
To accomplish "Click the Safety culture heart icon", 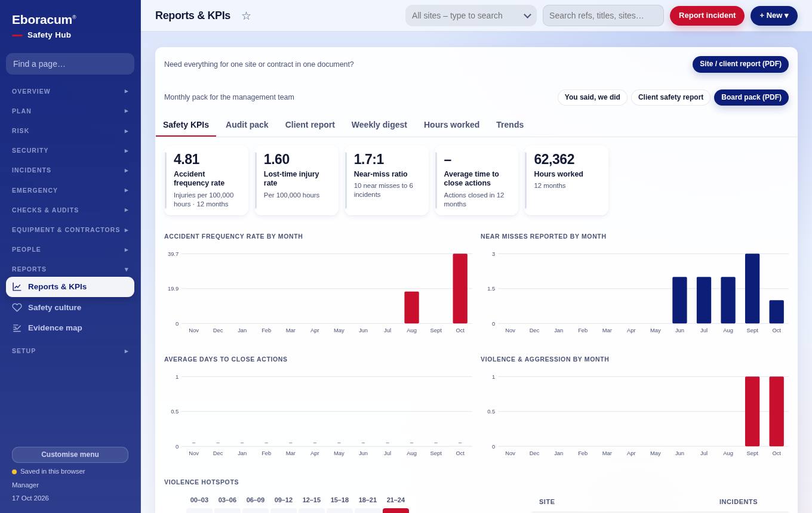I will 17,308.
